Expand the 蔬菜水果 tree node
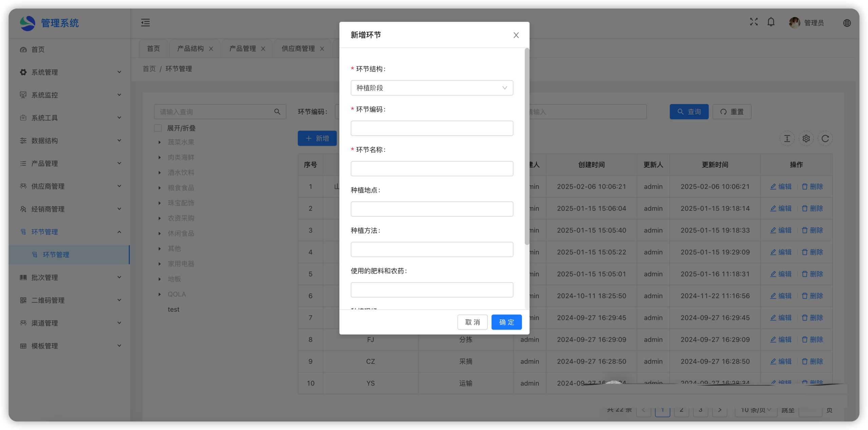Image resolution: width=868 pixels, height=430 pixels. tap(159, 142)
